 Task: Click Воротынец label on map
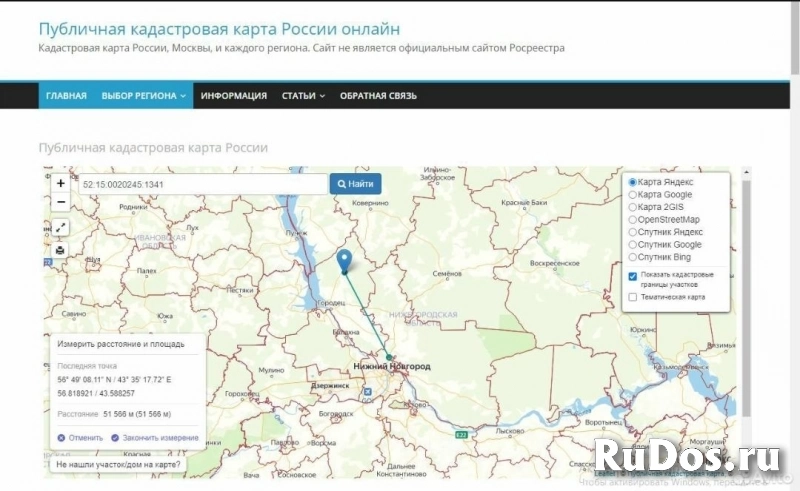603,423
